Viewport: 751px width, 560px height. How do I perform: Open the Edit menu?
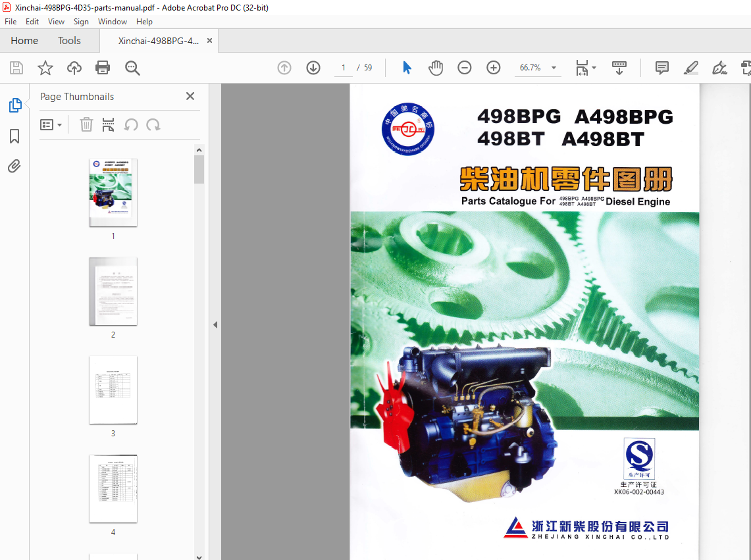32,22
